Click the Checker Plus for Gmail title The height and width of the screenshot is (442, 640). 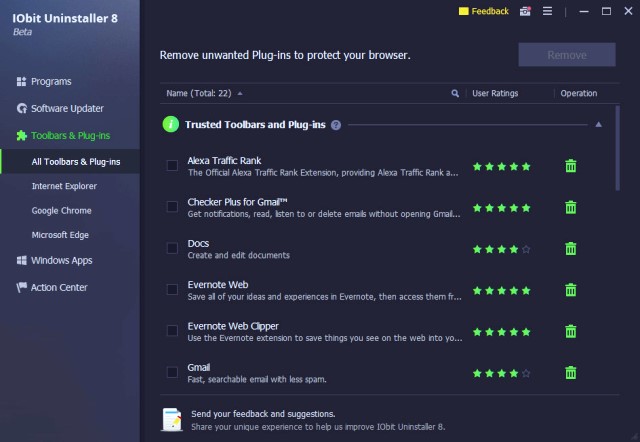click(238, 202)
